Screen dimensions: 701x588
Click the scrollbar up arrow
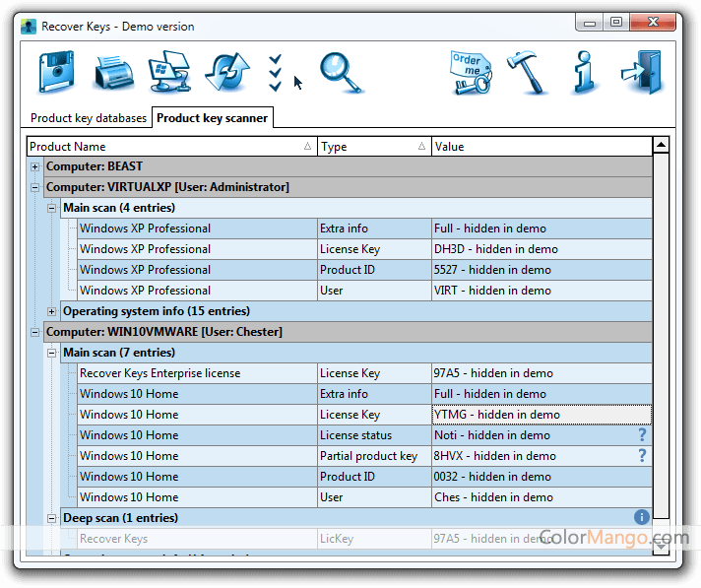pos(661,146)
